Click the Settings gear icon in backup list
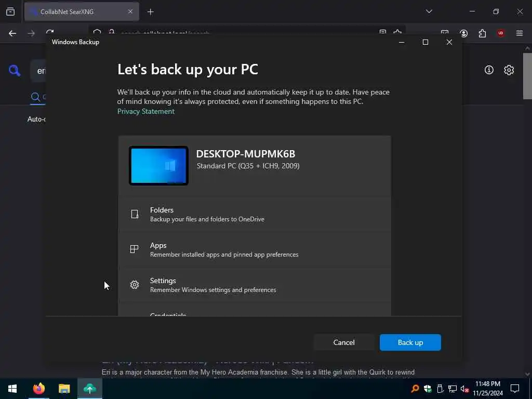Image resolution: width=532 pixels, height=399 pixels. coord(135,285)
